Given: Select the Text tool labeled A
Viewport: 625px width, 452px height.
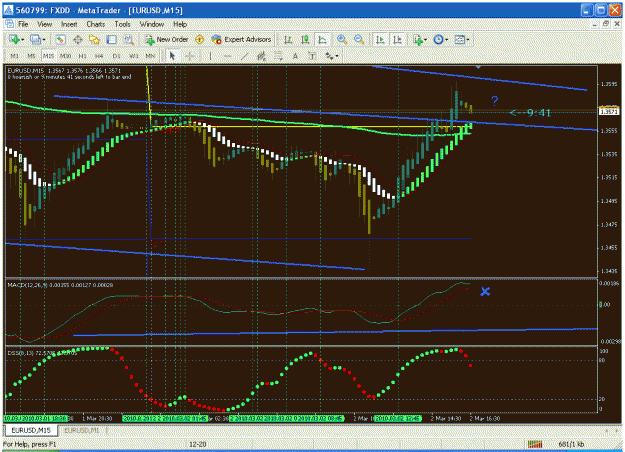Looking at the screenshot, I should click(295, 56).
